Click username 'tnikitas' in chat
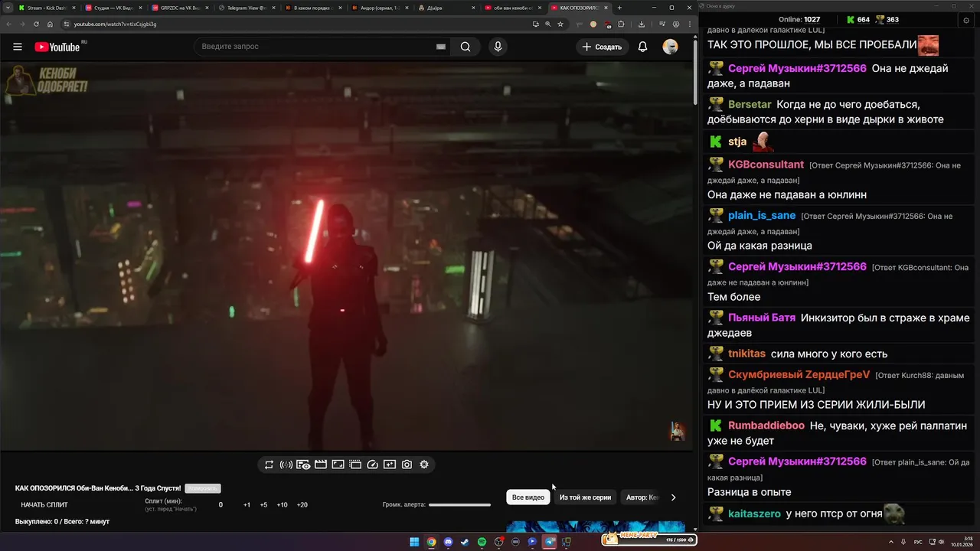The width and height of the screenshot is (980, 551). [746, 354]
